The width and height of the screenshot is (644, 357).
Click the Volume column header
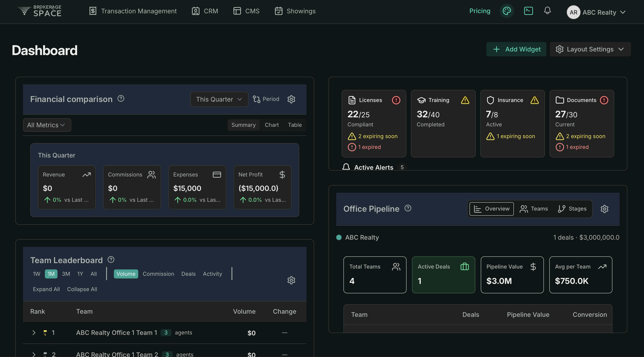(244, 311)
